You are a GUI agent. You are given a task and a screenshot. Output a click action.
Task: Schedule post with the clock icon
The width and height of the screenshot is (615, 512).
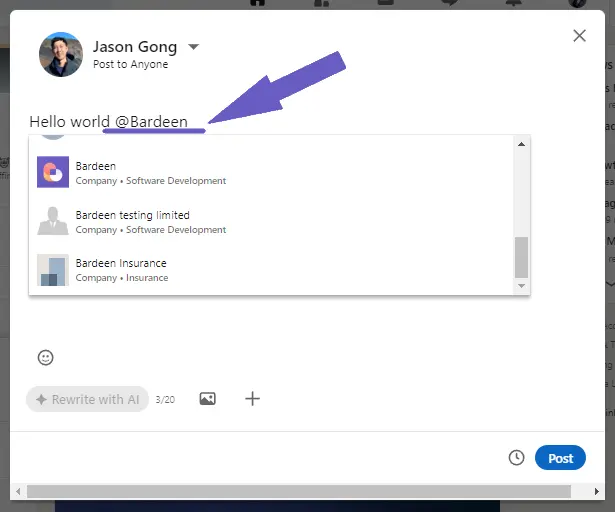click(x=516, y=457)
